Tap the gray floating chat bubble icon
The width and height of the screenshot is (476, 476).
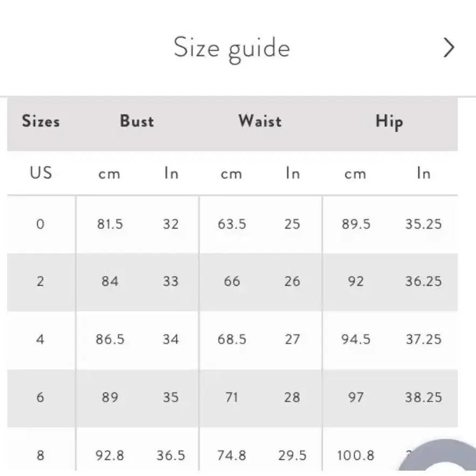(x=439, y=457)
